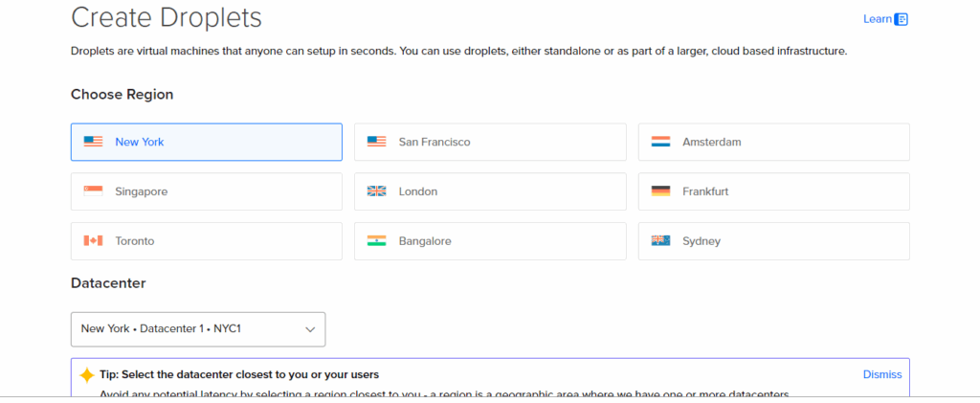Pick the Sydney region option
This screenshot has height=403, width=980.
coord(773,241)
